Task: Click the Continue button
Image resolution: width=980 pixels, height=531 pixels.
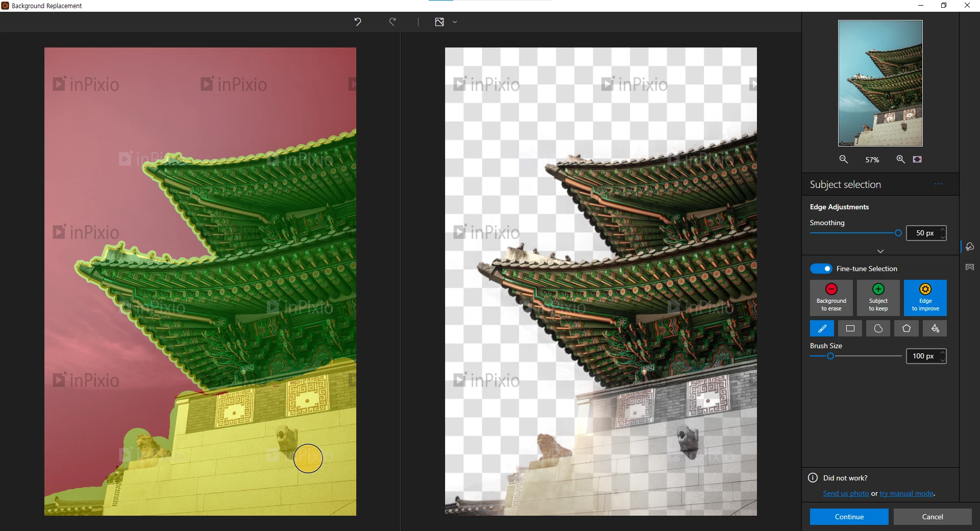Action: pos(849,517)
